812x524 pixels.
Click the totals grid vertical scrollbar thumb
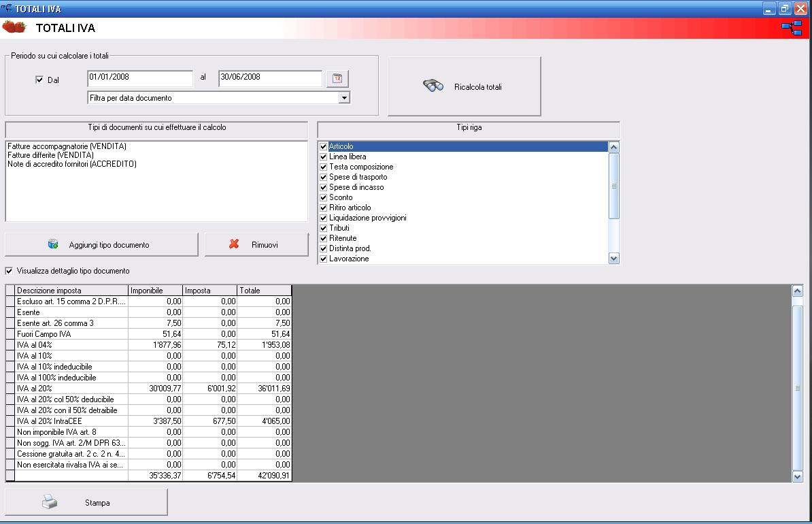[798, 388]
